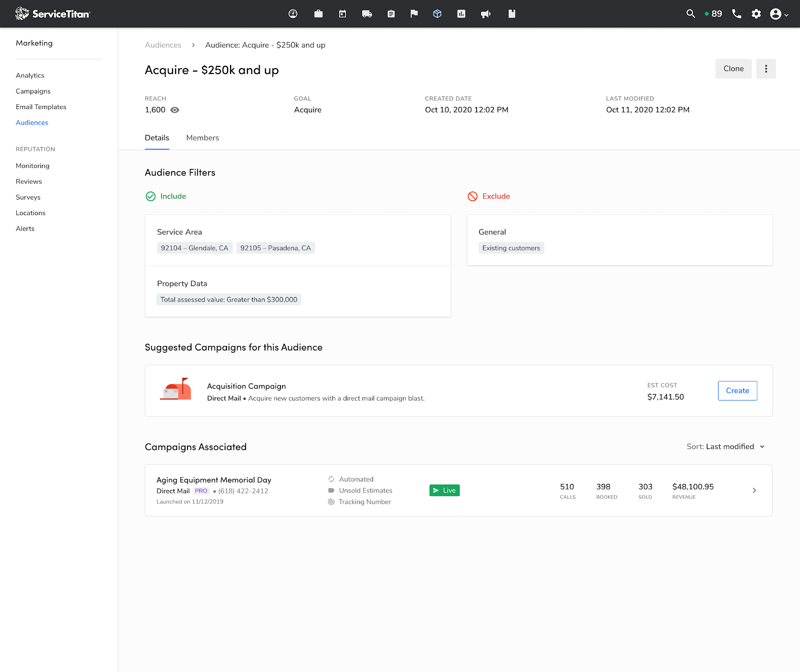Click the Automated cycle icon
This screenshot has height=672, width=800.
[331, 479]
